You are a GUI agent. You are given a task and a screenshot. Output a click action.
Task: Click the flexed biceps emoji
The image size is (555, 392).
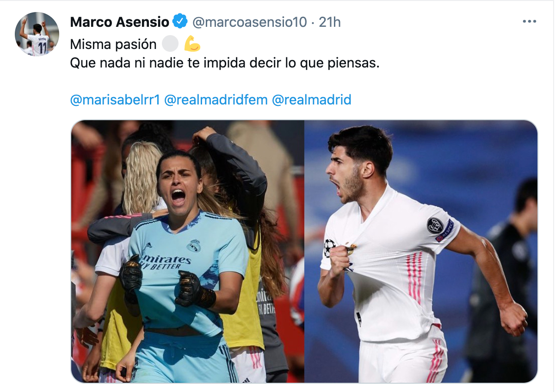coord(192,44)
